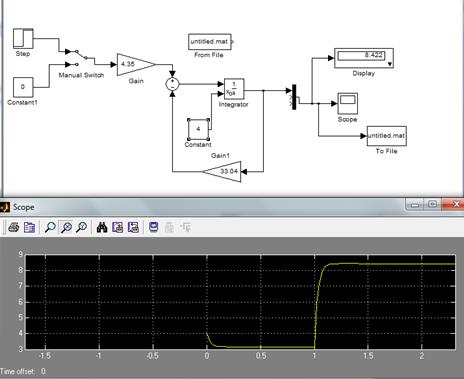Image resolution: width=464 pixels, height=379 pixels.
Task: Toggle the Manual Switch block
Action: coord(78,58)
